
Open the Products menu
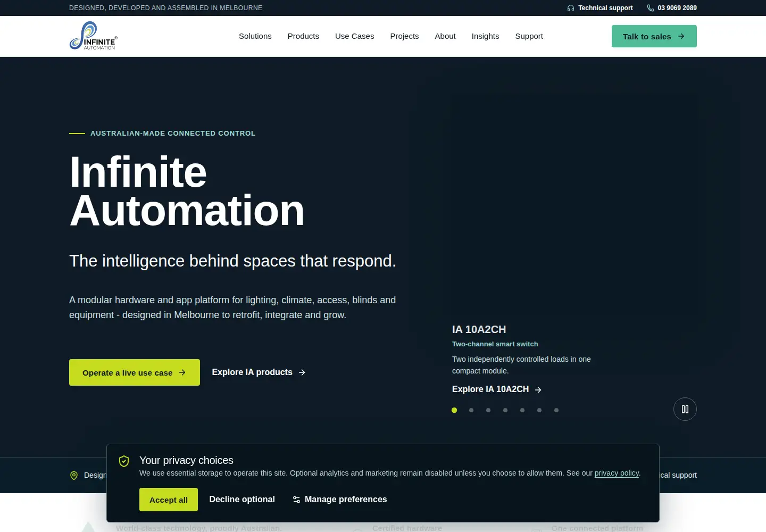pos(303,36)
